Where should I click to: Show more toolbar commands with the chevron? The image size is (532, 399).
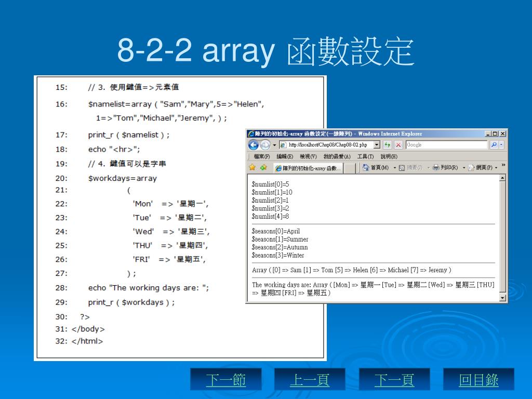[x=503, y=165]
